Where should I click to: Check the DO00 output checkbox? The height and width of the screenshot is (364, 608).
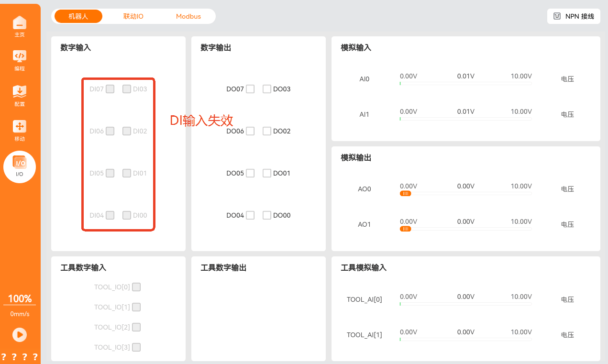pos(267,215)
